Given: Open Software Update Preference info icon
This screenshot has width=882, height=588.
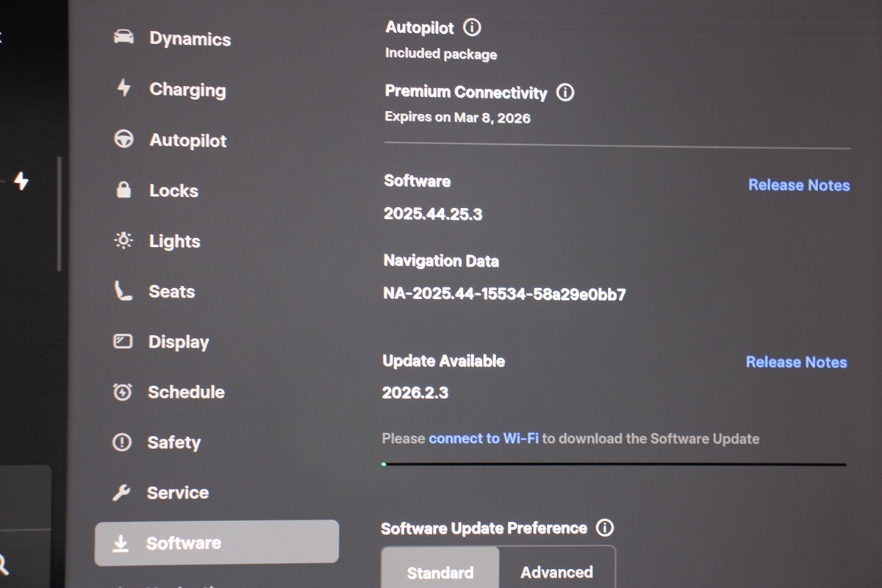Looking at the screenshot, I should point(604,528).
